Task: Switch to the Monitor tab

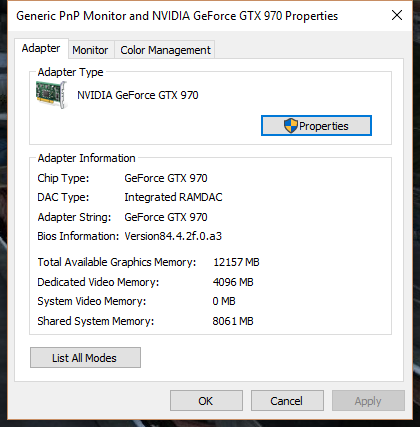Action: point(90,50)
